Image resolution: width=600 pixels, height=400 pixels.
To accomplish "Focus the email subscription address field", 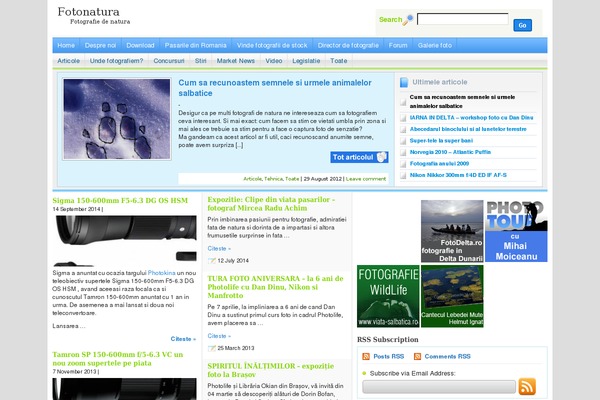I will 436,387.
